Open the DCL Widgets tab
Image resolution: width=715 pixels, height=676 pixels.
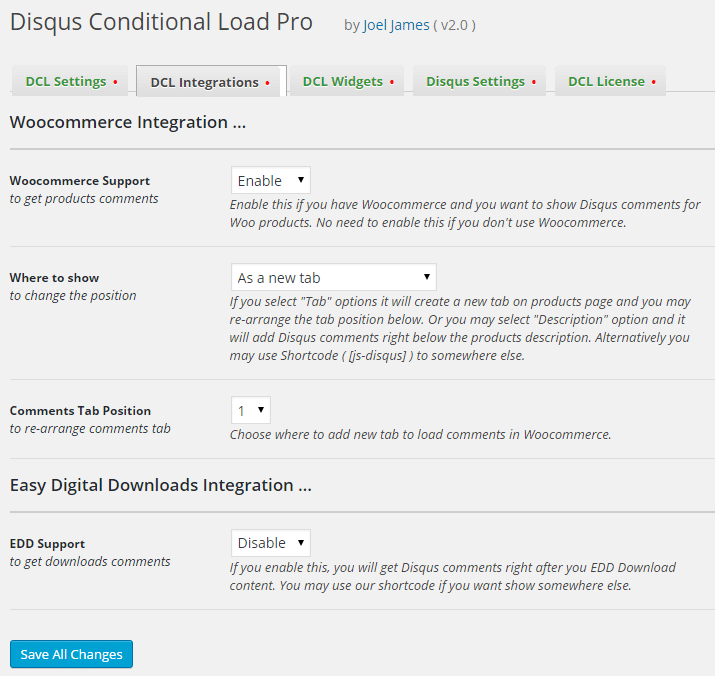tap(347, 81)
